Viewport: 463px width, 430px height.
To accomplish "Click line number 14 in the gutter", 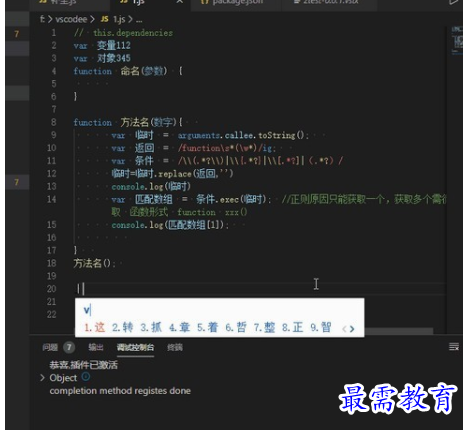I will (x=51, y=199).
